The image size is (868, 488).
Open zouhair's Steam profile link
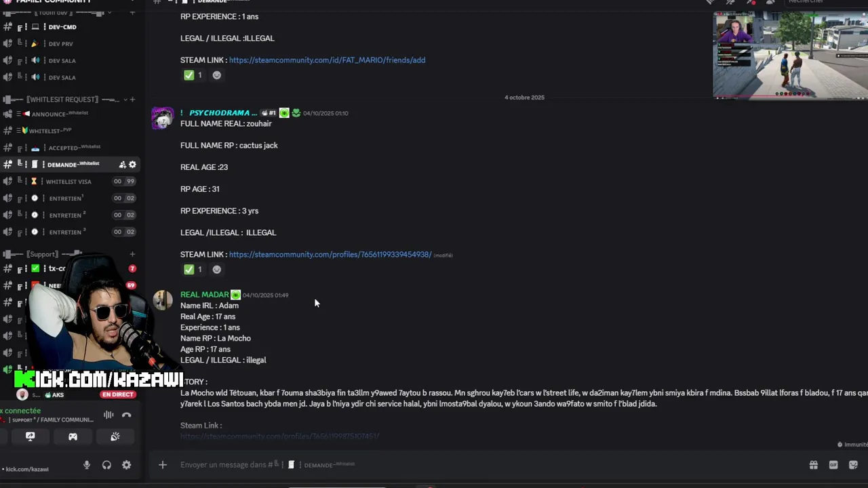[x=330, y=255]
